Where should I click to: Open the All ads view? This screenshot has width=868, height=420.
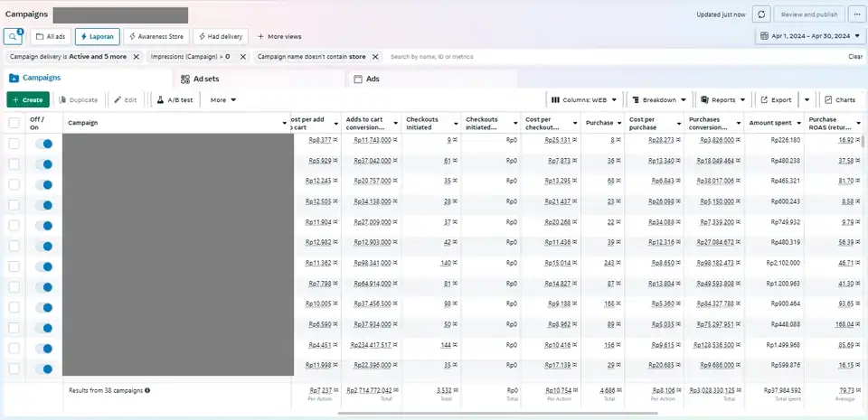(51, 36)
